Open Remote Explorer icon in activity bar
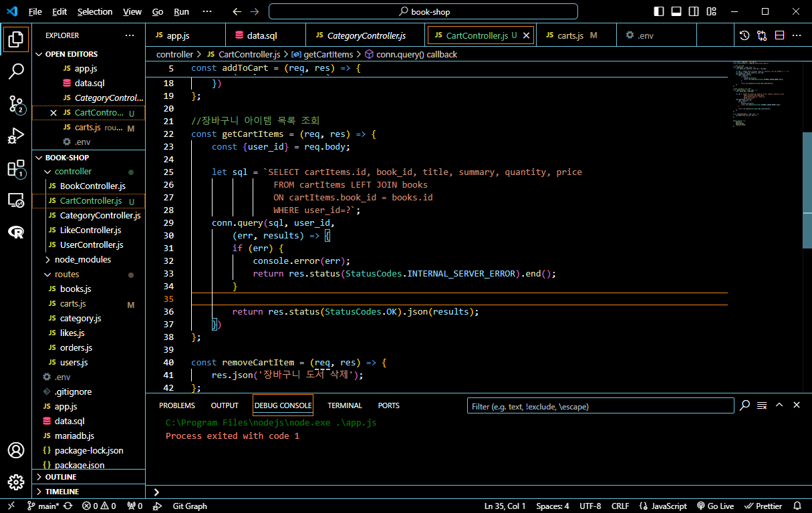Screen dimensions: 812x513 [16, 200]
